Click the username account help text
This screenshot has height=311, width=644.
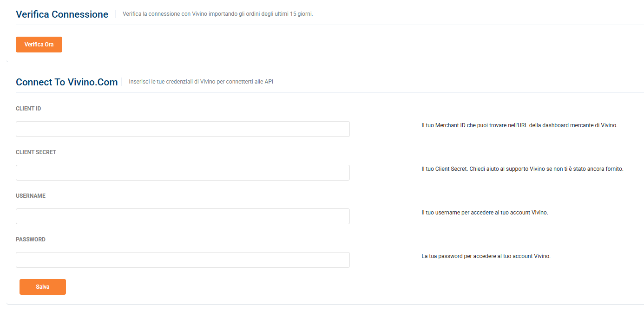point(485,213)
